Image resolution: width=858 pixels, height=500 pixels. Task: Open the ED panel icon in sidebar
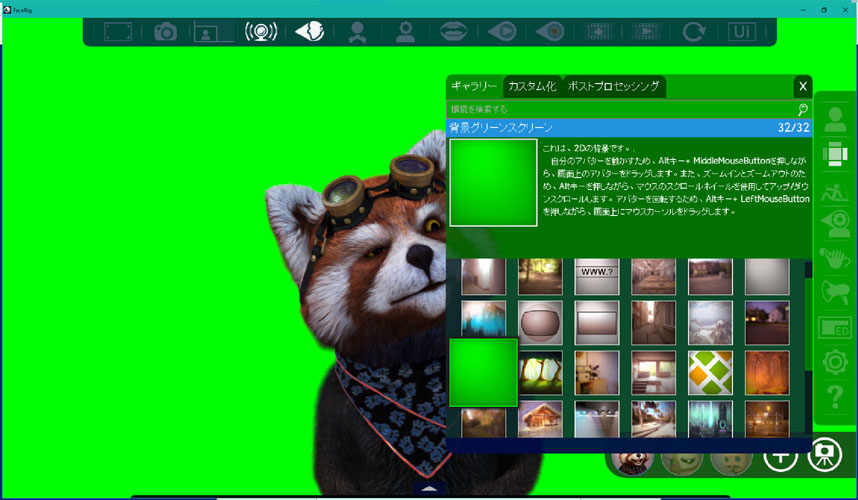click(x=835, y=328)
